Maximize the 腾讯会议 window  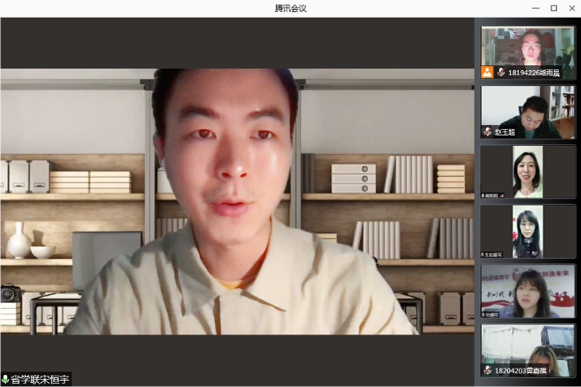click(554, 8)
